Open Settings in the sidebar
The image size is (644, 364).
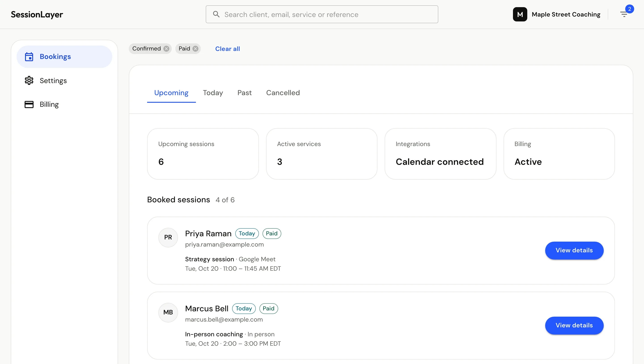(64, 80)
